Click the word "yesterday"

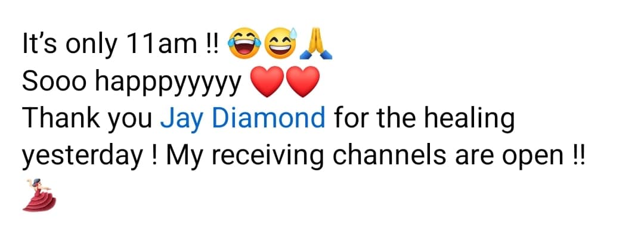click(82, 156)
